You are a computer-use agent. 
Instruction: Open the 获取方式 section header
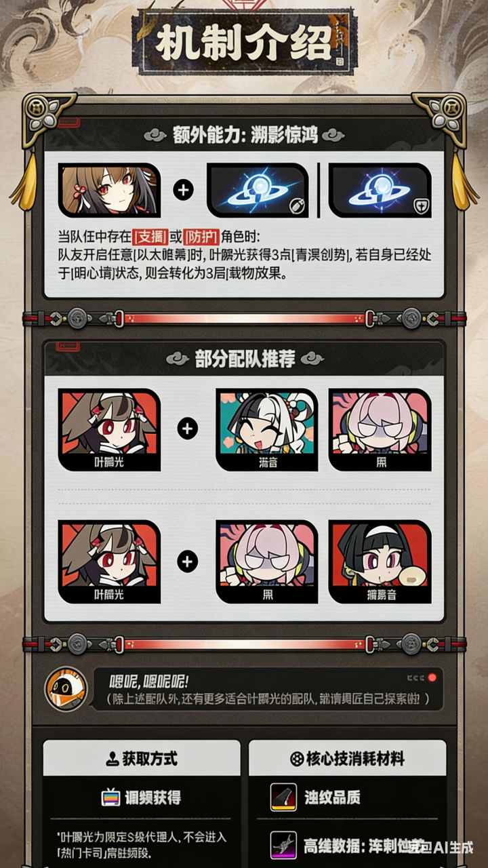pyautogui.click(x=142, y=758)
